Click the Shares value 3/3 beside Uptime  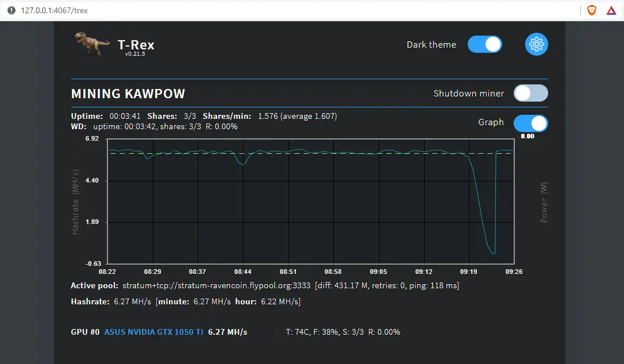pyautogui.click(x=190, y=116)
